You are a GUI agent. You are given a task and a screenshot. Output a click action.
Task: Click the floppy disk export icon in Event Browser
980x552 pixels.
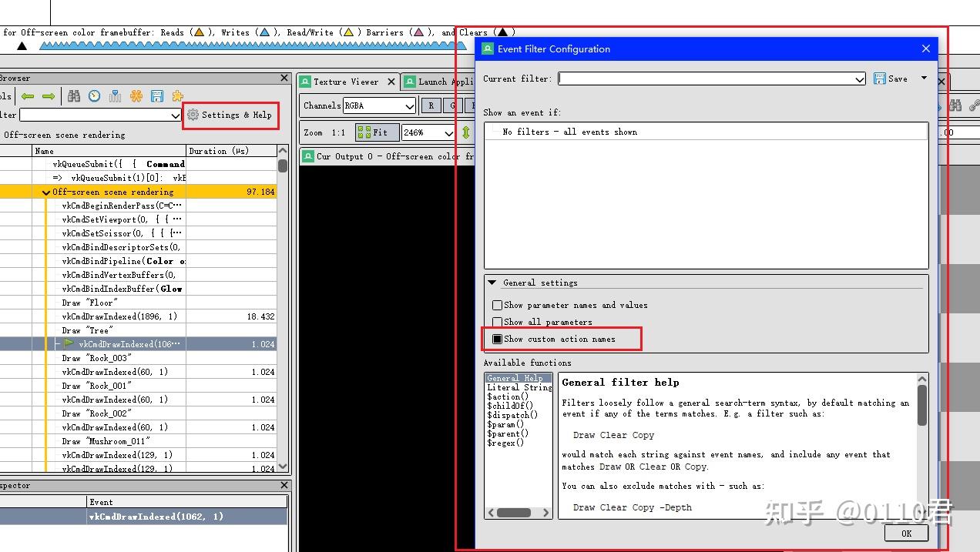tap(156, 95)
